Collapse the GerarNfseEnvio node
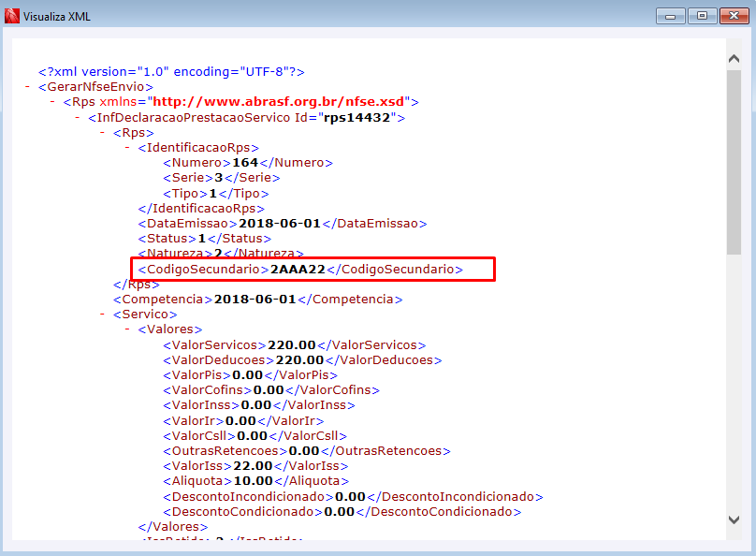The height and width of the screenshot is (556, 756). point(27,87)
